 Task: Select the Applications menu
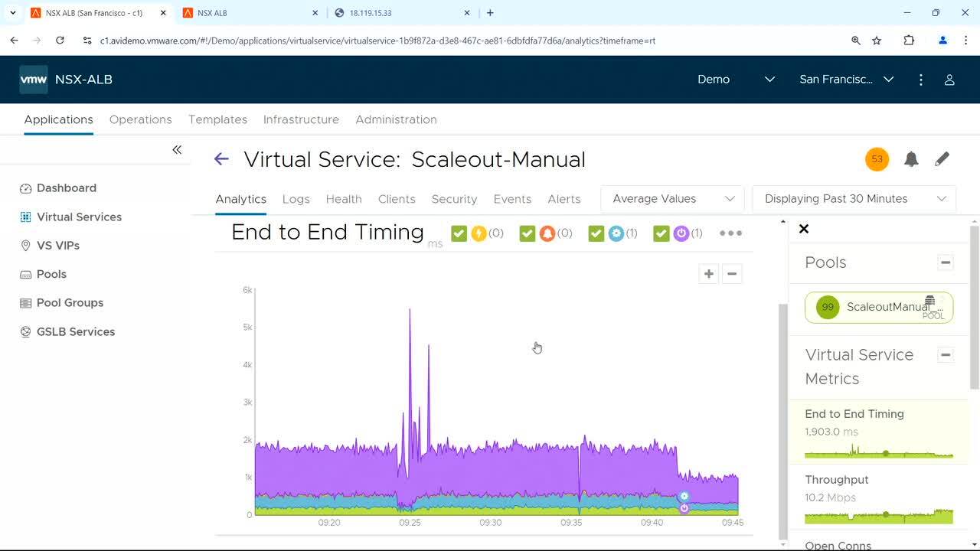pyautogui.click(x=58, y=119)
